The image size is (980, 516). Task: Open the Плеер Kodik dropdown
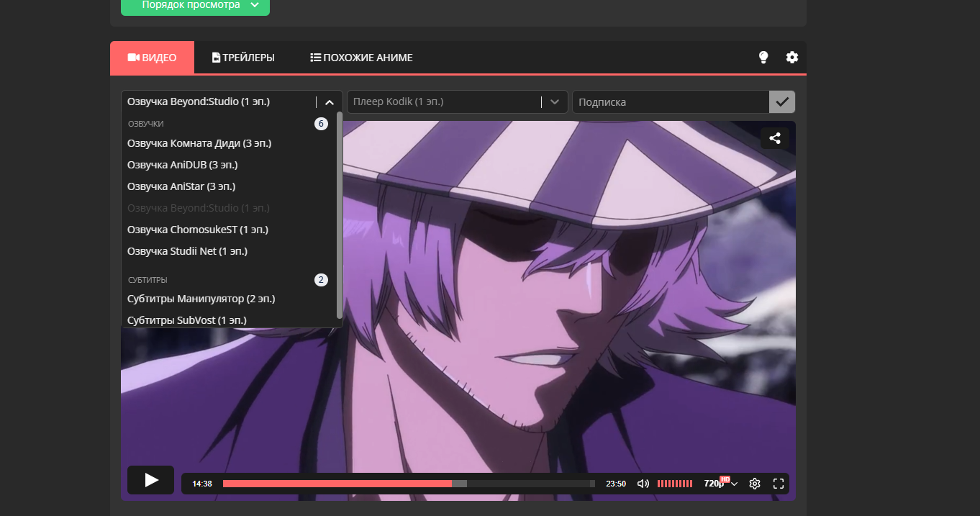click(x=458, y=101)
